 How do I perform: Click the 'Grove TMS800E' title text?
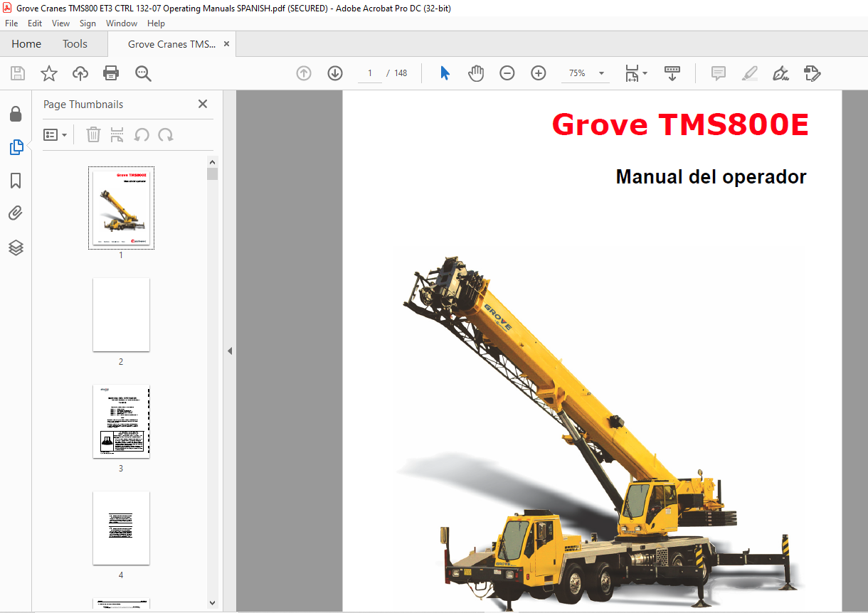point(680,124)
